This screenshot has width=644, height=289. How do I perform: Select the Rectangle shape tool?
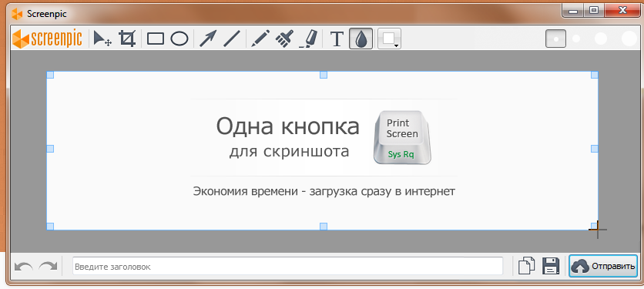point(156,39)
